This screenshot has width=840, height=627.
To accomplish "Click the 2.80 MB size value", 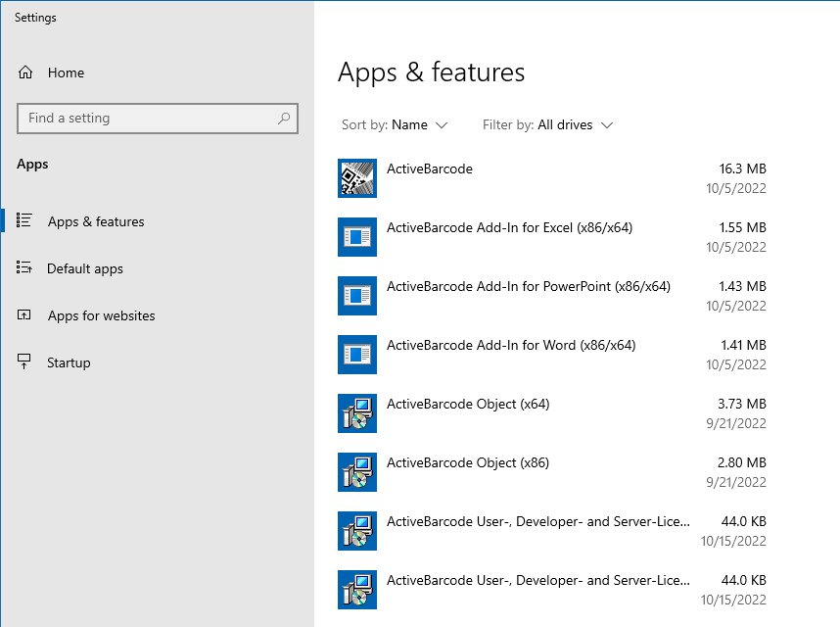I will coord(742,462).
